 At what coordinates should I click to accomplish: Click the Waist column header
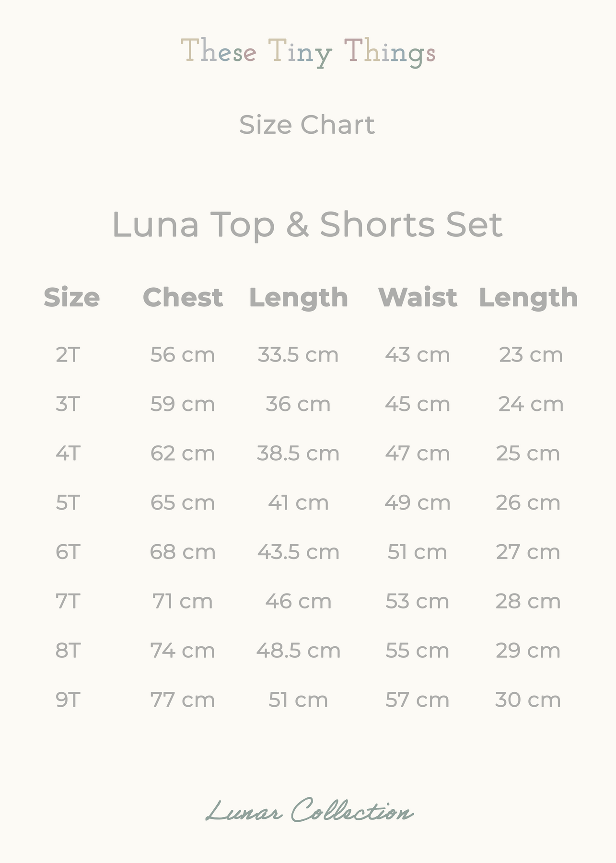(x=418, y=298)
